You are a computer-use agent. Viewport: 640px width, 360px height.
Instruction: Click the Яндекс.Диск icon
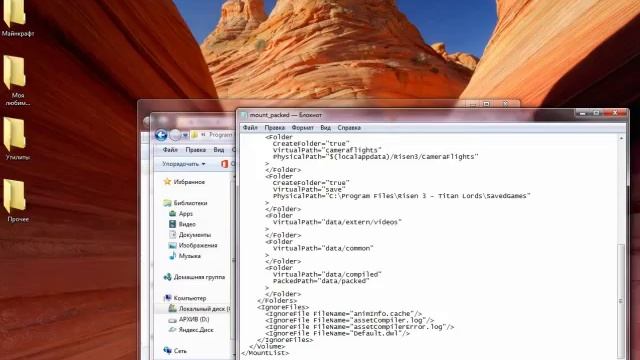[x=173, y=330]
